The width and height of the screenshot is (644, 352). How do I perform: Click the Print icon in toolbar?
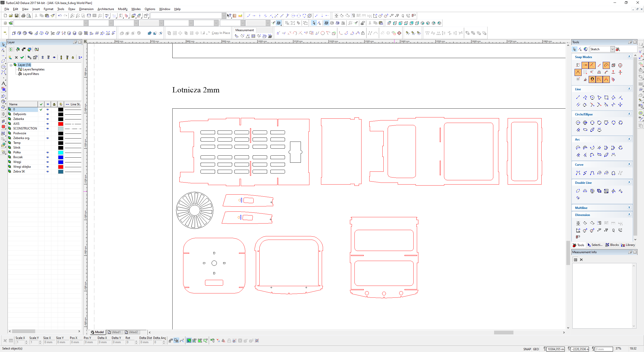pyautogui.click(x=23, y=16)
